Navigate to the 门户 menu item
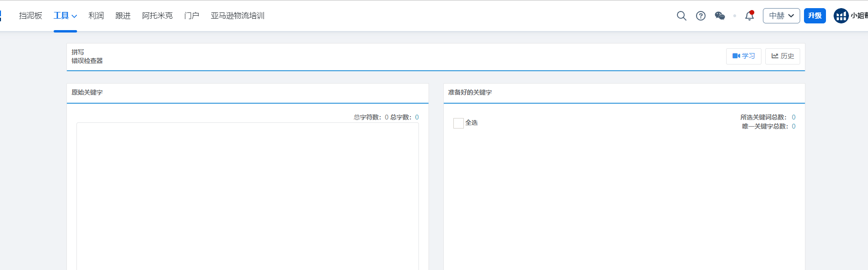Image resolution: width=868 pixels, height=270 pixels. point(192,16)
